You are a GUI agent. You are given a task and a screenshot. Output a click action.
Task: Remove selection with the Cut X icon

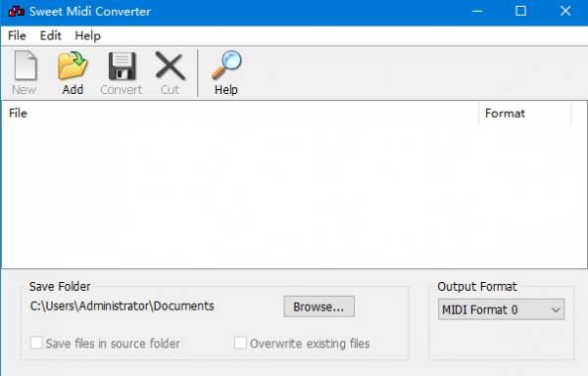pos(170,66)
